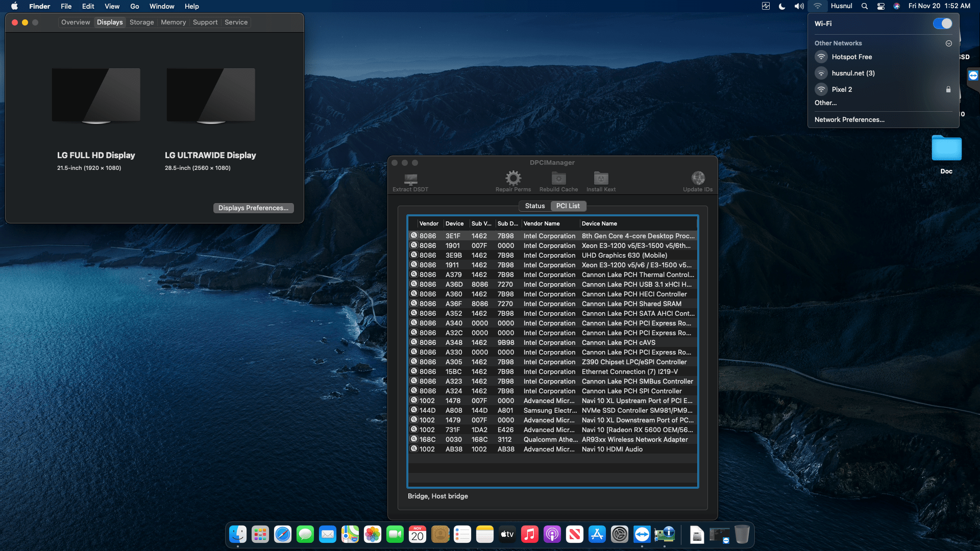980x551 pixels.
Task: Click the Update IDs globe icon
Action: coord(698,179)
